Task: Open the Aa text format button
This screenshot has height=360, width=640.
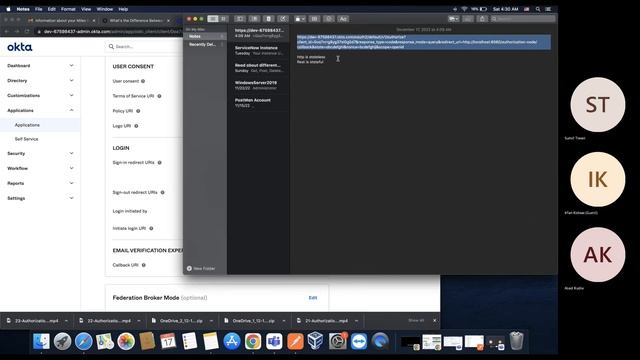Action: (x=343, y=19)
